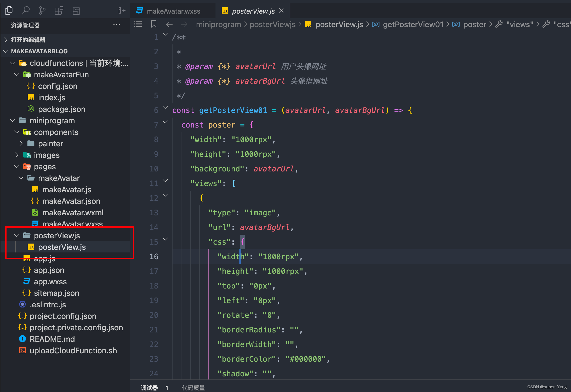Collapse the posterViewjs folder
Screen dimensions: 571x392
[x=17, y=235]
